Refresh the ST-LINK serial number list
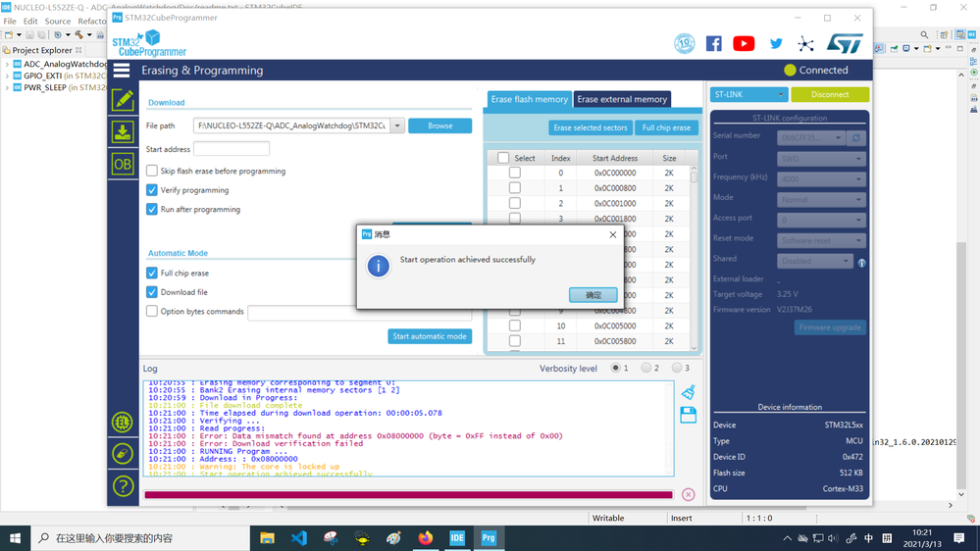980x551 pixels. pos(856,137)
